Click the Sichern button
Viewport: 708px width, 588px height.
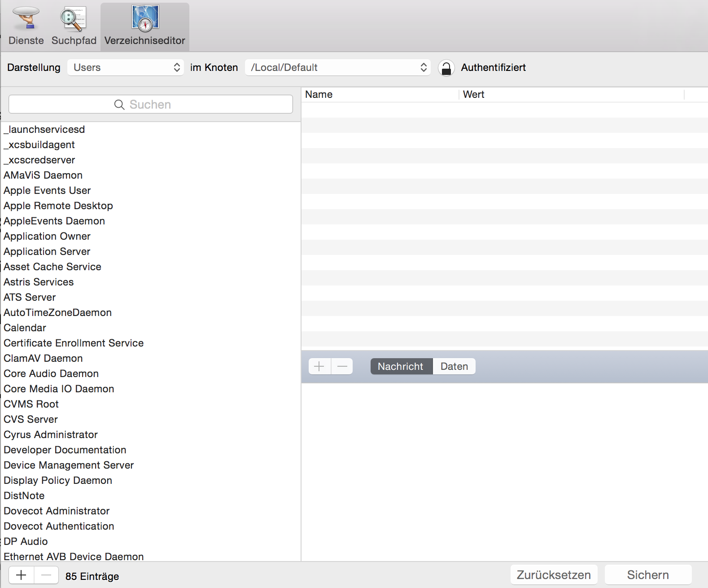pos(647,575)
